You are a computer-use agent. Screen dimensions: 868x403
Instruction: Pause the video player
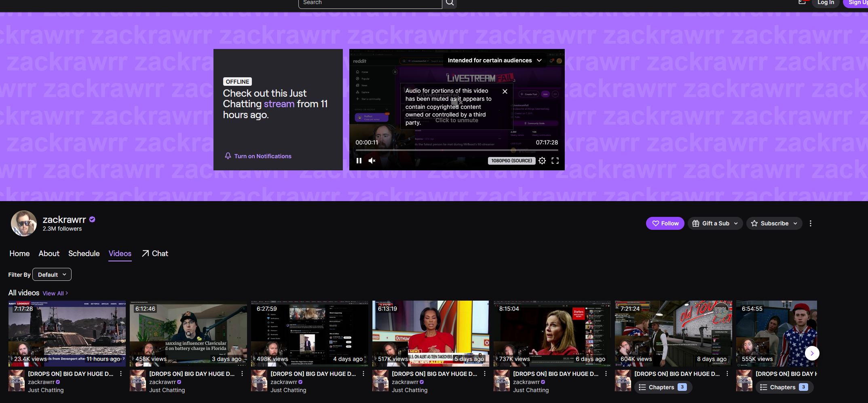pos(359,161)
